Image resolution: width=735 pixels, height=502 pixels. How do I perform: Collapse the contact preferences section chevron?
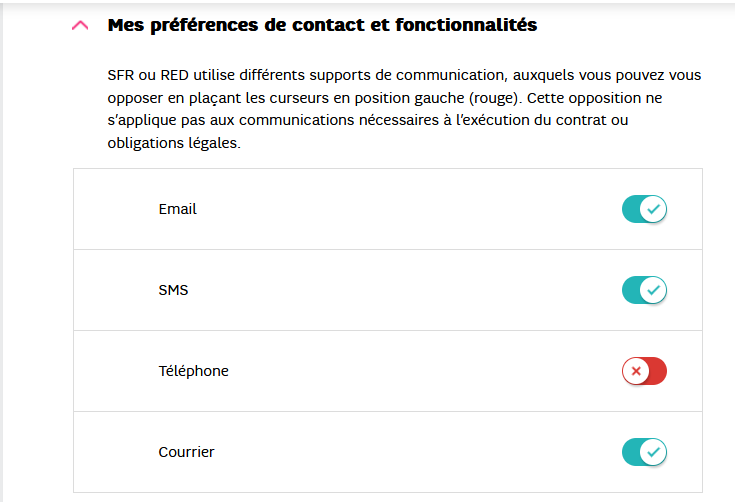pos(80,26)
